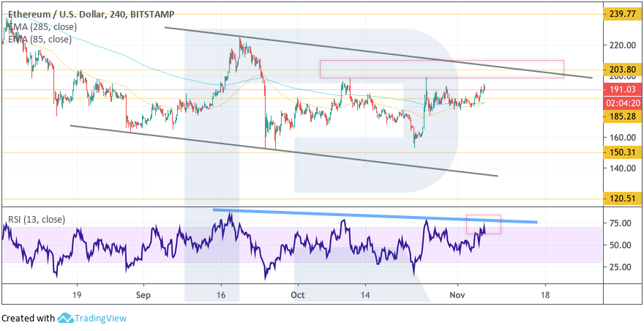Click the 02:04:20 countdown timer tag

(620, 103)
